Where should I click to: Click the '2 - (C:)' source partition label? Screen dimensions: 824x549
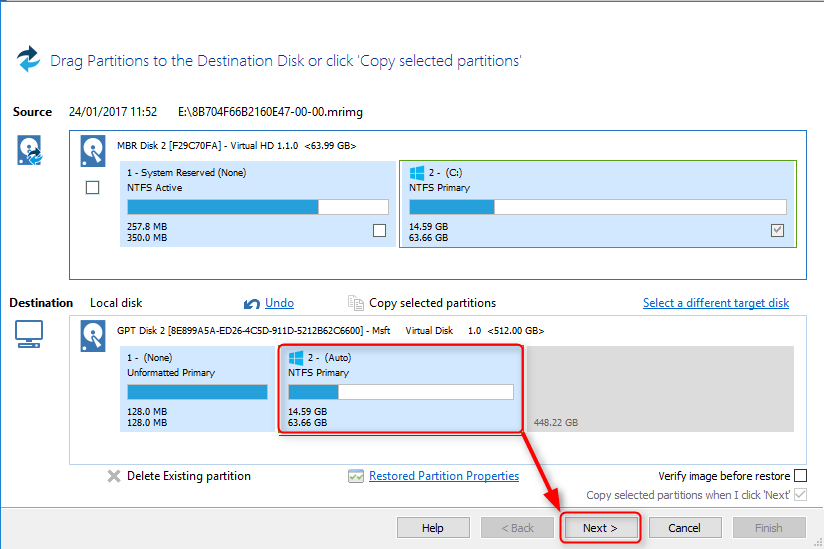click(445, 173)
